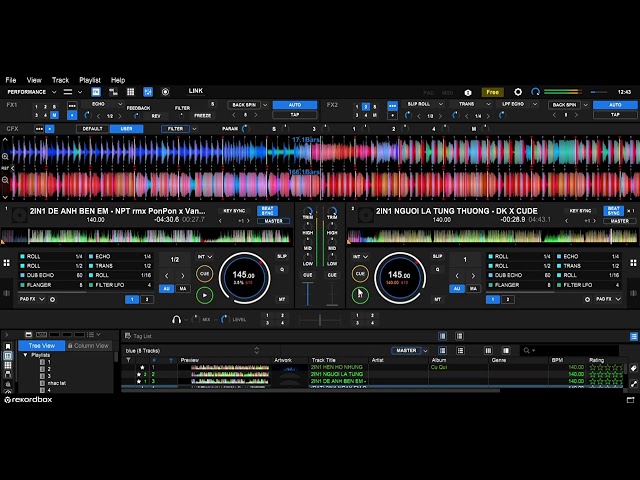Click deck 1 auto beat loop AU button
This screenshot has height=480, width=640.
pos(166,289)
